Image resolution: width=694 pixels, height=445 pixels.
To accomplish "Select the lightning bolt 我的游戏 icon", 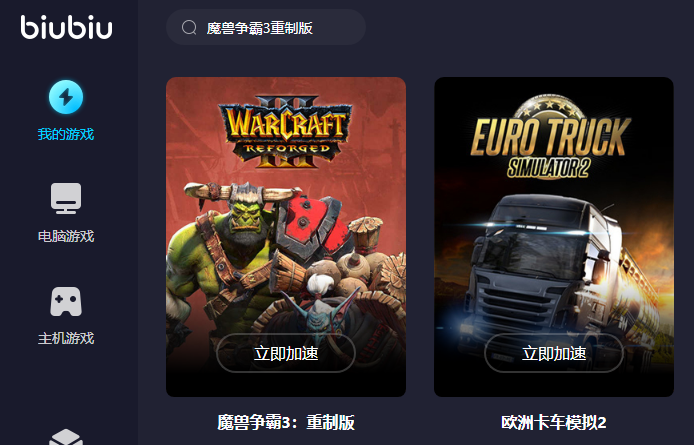I will 66,97.
